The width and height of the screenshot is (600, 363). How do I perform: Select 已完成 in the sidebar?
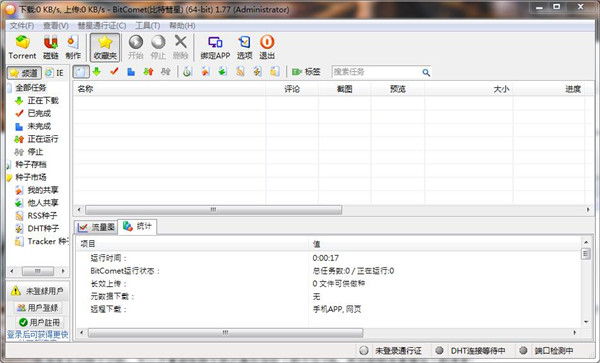[x=39, y=113]
